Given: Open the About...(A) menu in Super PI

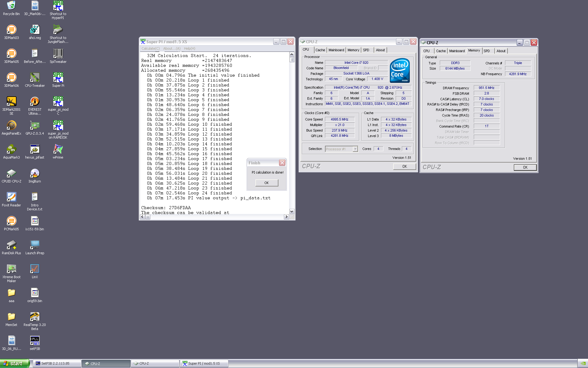Looking at the screenshot, I should (172, 48).
